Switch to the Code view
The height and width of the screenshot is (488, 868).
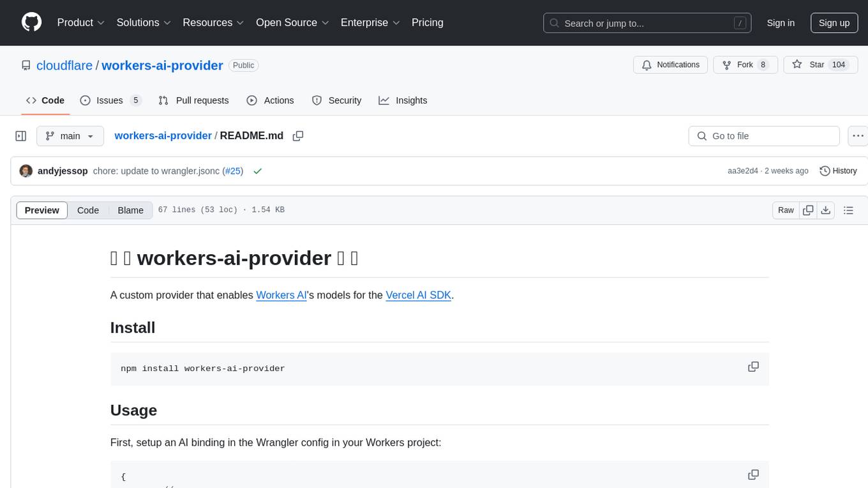pyautogui.click(x=88, y=210)
